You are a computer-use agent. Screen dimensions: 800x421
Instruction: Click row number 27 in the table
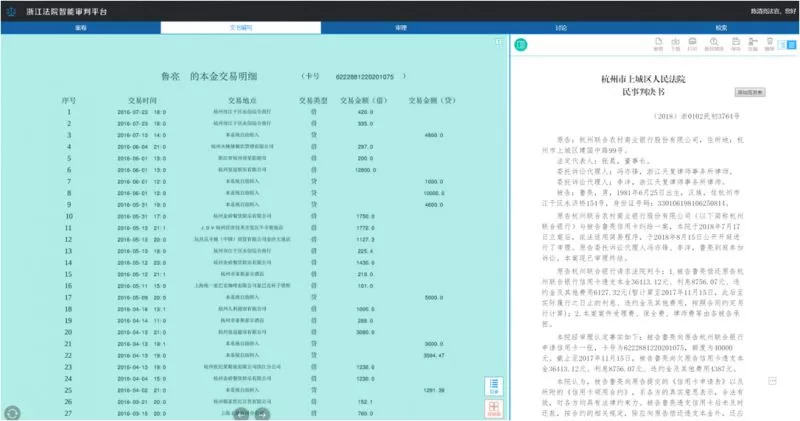[68, 413]
